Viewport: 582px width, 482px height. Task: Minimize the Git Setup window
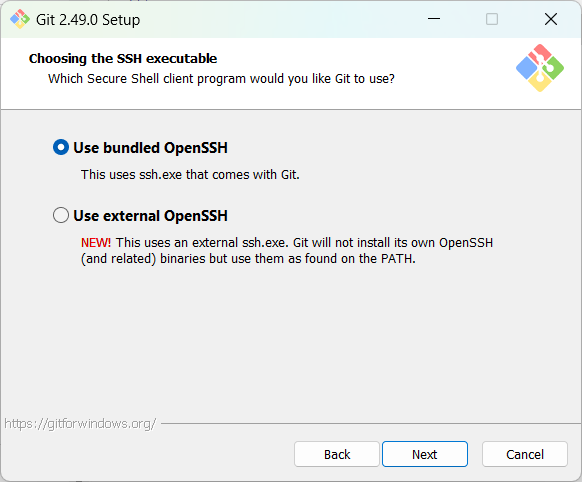tap(434, 19)
